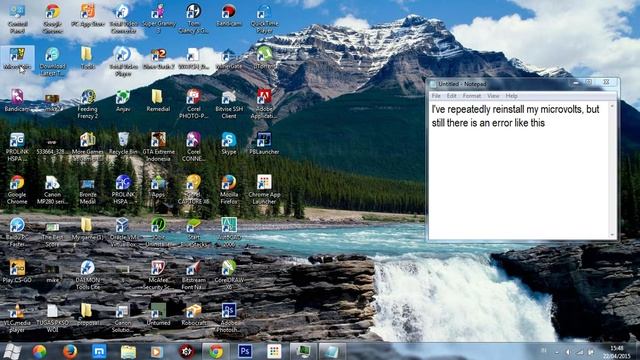Image resolution: width=640 pixels, height=360 pixels.
Task: Click the Untitled - Notepad title bar
Action: click(x=500, y=84)
